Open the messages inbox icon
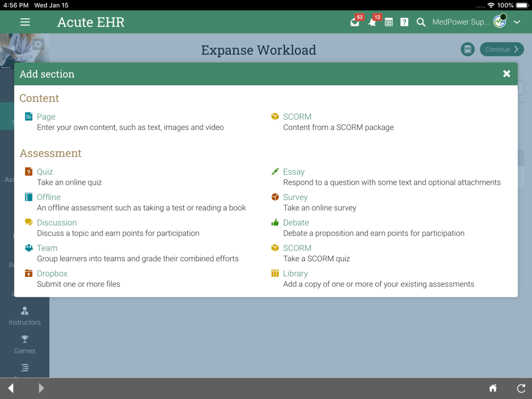Viewport: 532px width, 399px height. [355, 22]
